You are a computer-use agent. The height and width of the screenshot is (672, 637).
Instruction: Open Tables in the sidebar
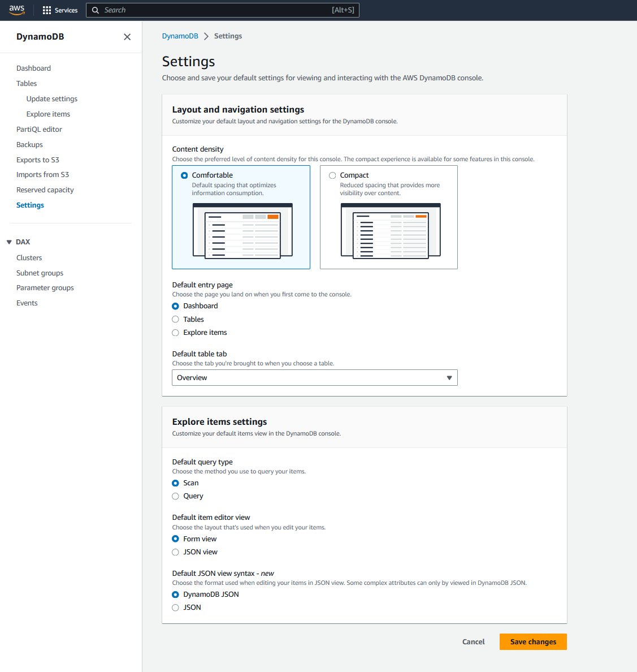27,84
